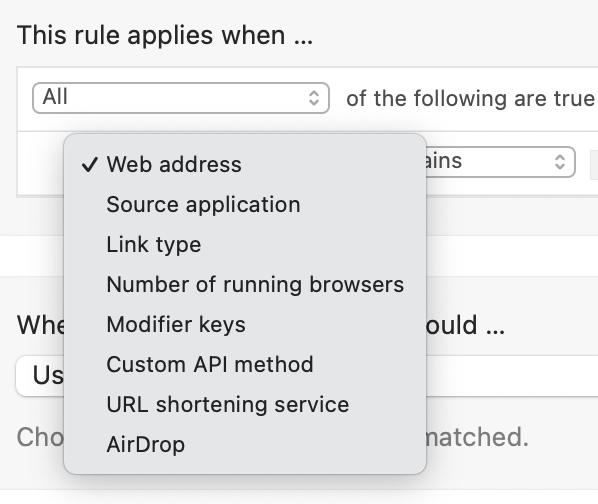Open the contains operator dropdown
598x504 pixels.
click(x=500, y=162)
